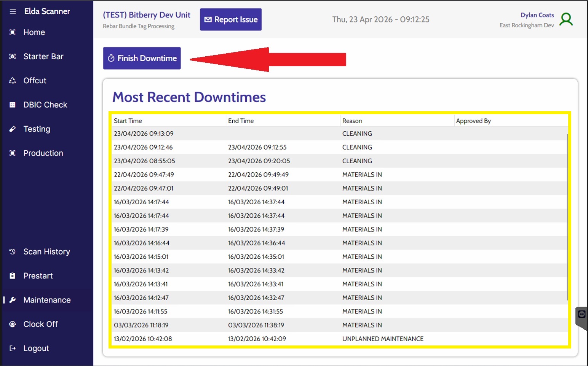
Task: Click the date and time display
Action: coord(381,19)
